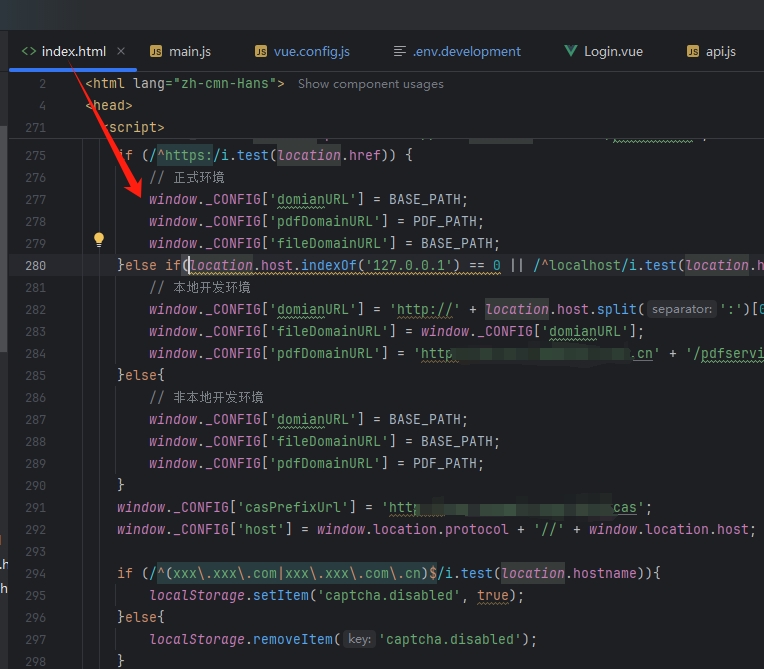Close the index.html tab
This screenshot has width=764, height=669.
[121, 51]
